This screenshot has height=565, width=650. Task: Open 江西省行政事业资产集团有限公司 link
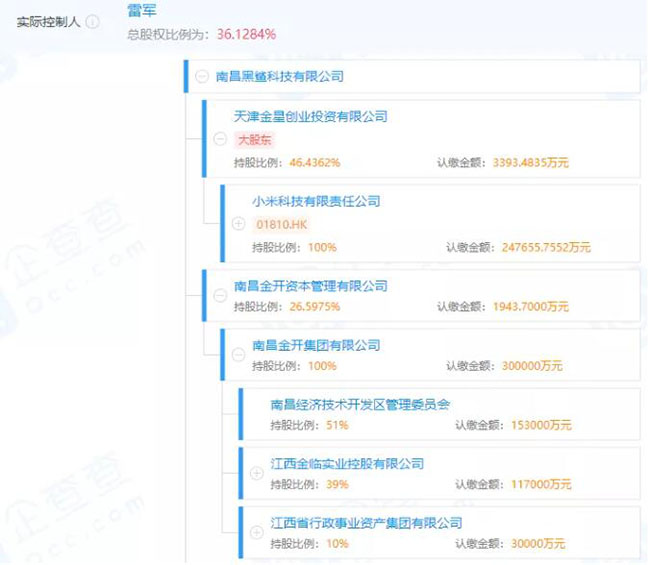(366, 523)
